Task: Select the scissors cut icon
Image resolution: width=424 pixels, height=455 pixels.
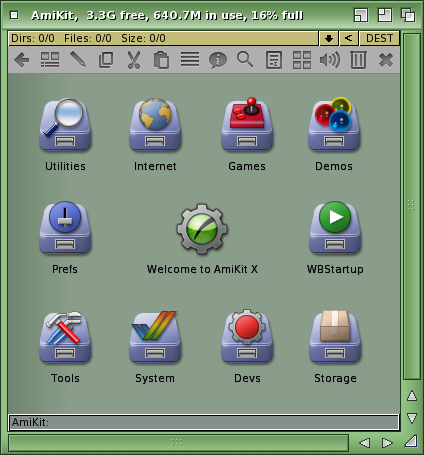Action: click(x=134, y=60)
